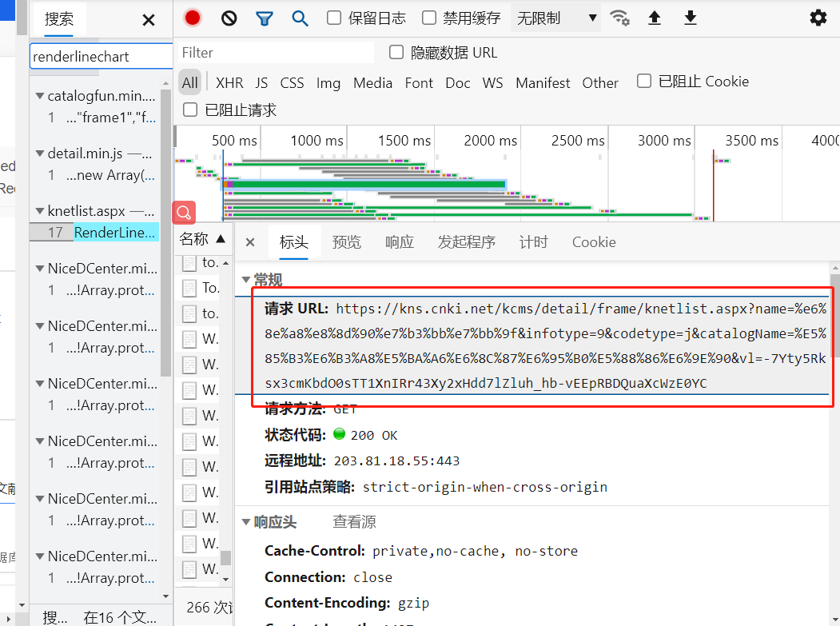Filter requests by All
The image size is (840, 626).
tap(189, 83)
